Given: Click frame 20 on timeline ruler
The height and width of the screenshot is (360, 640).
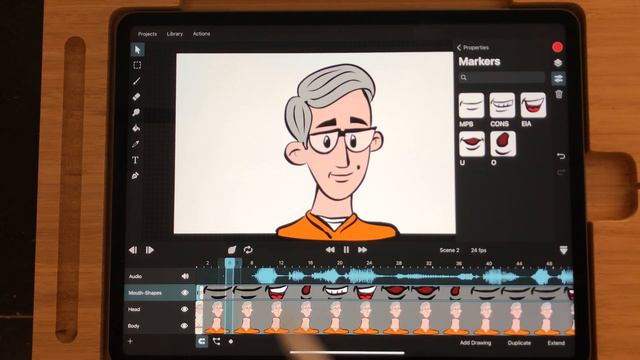Looking at the screenshot, I should (x=340, y=263).
